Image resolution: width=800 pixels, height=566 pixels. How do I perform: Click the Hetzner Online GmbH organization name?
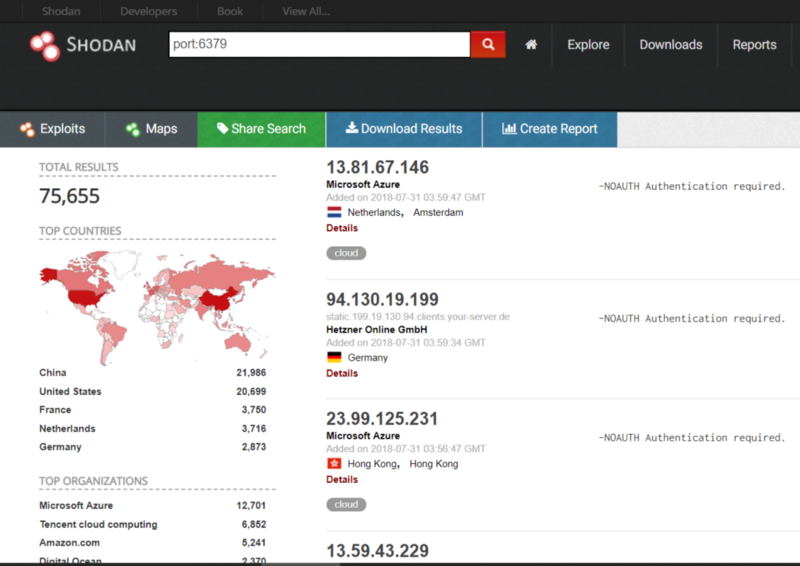pos(377,330)
